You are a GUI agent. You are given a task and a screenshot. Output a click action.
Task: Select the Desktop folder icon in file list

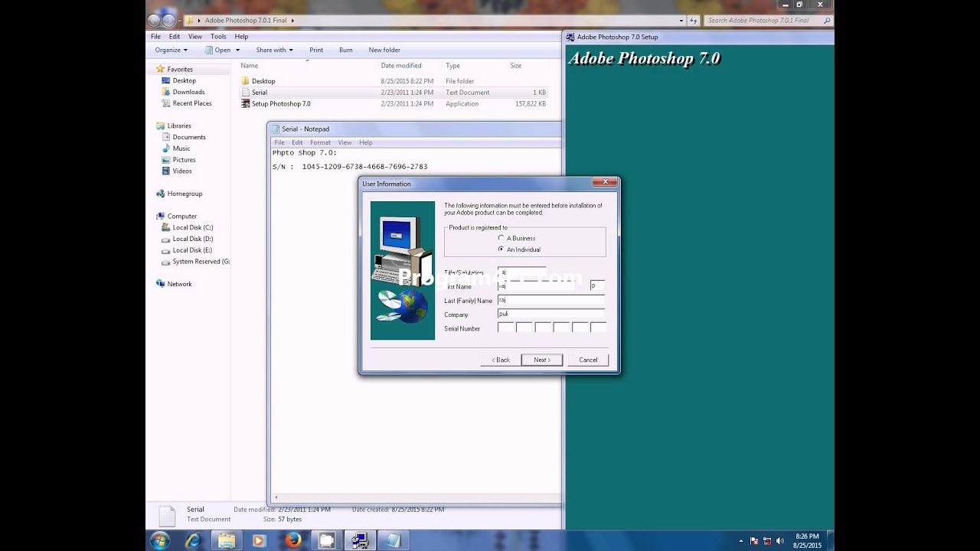click(245, 81)
